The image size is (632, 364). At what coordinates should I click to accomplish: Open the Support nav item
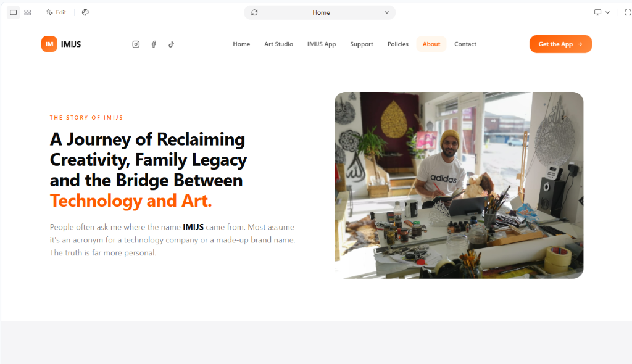point(362,44)
